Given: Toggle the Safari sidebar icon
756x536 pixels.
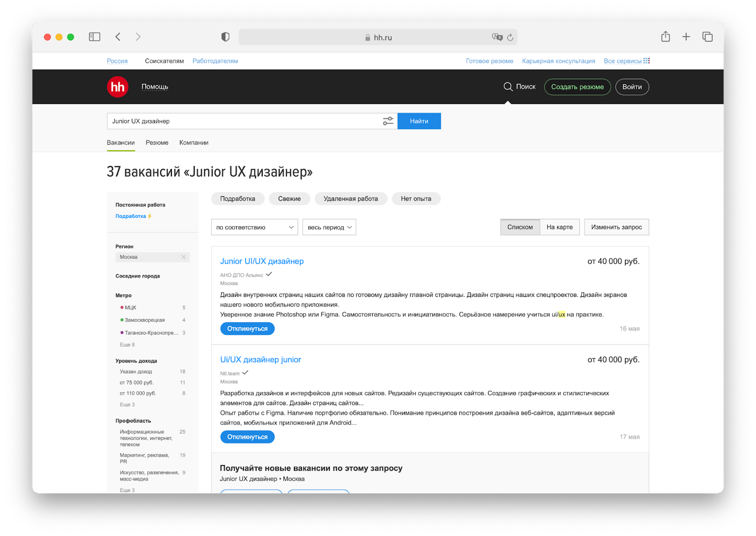Looking at the screenshot, I should 94,37.
